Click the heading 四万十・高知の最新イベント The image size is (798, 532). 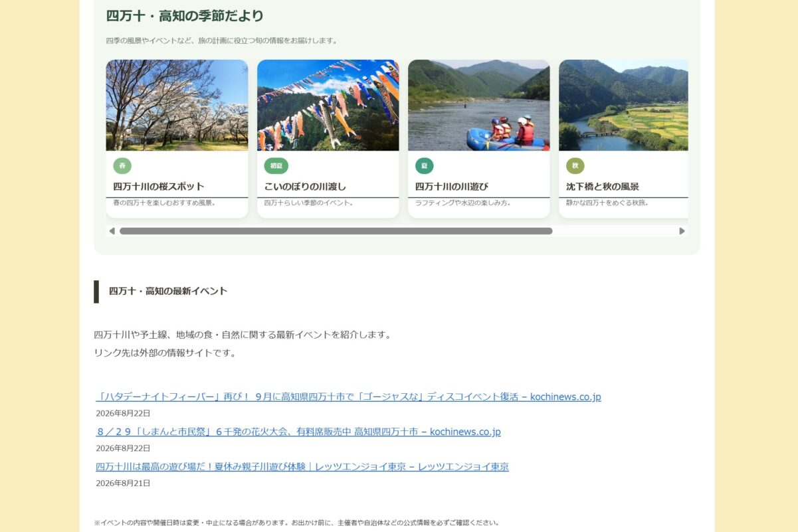(168, 291)
